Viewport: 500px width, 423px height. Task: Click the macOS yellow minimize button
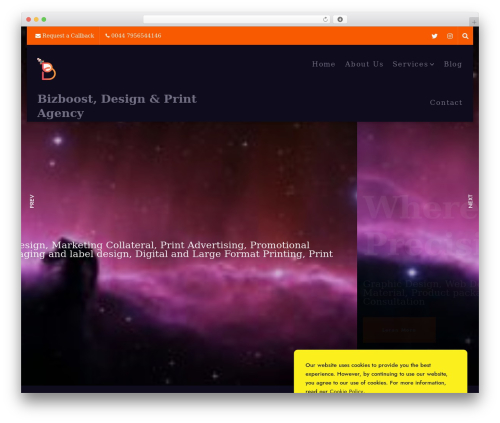coord(36,19)
